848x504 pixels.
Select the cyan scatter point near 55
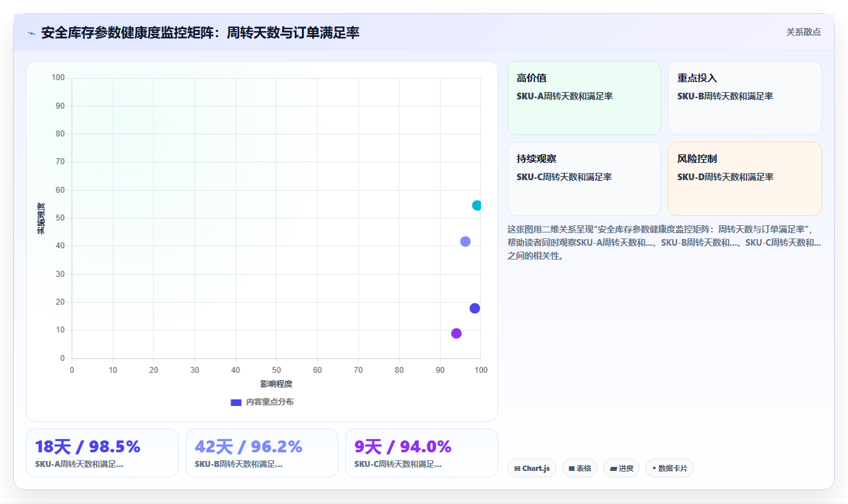(x=477, y=205)
